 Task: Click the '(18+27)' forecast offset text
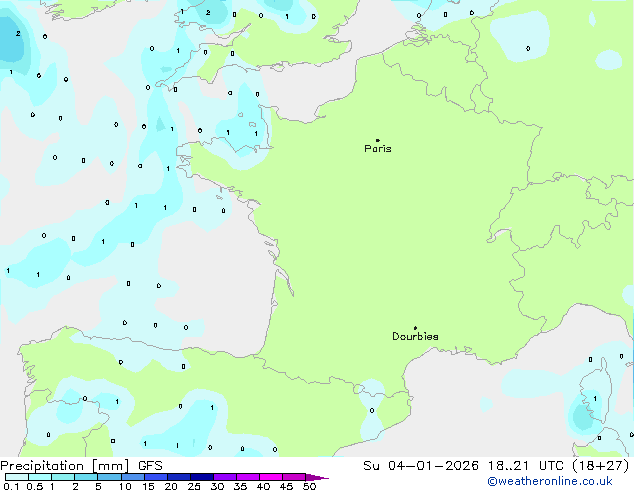601,466
